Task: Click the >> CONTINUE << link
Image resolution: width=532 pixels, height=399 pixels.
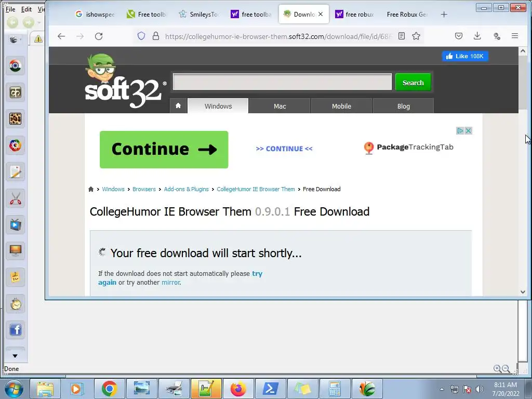Action: (x=284, y=149)
